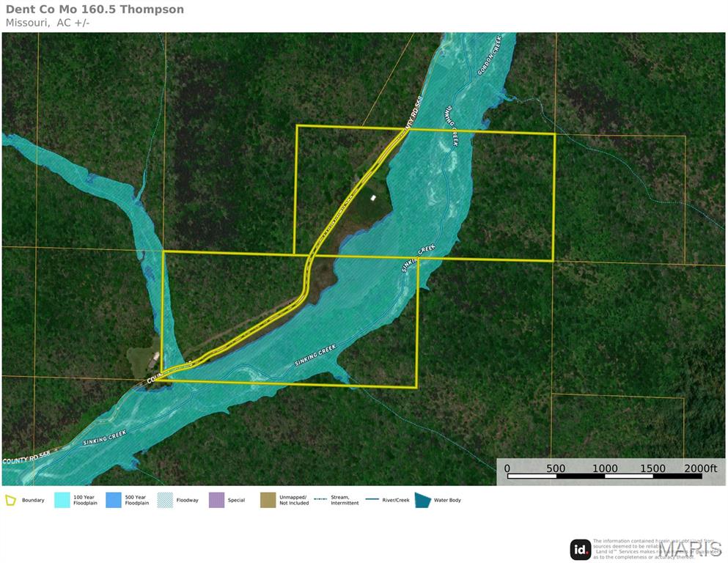This screenshot has width=728, height=563.
Task: Click the Floodway legend text label
Action: pos(188,501)
